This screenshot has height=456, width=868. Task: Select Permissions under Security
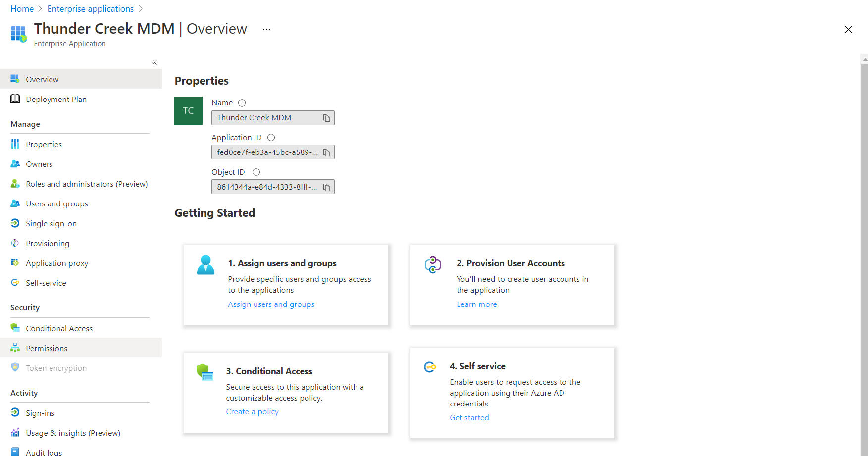(x=47, y=349)
